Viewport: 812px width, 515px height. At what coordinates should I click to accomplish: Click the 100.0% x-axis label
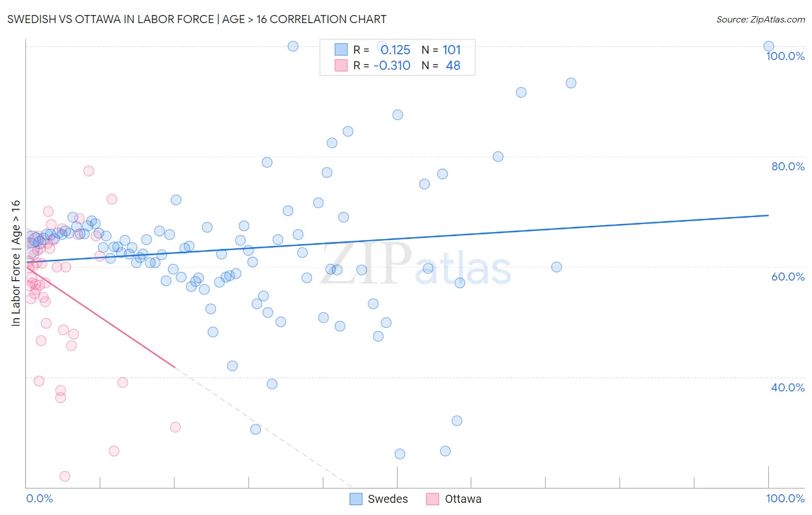[x=785, y=498]
